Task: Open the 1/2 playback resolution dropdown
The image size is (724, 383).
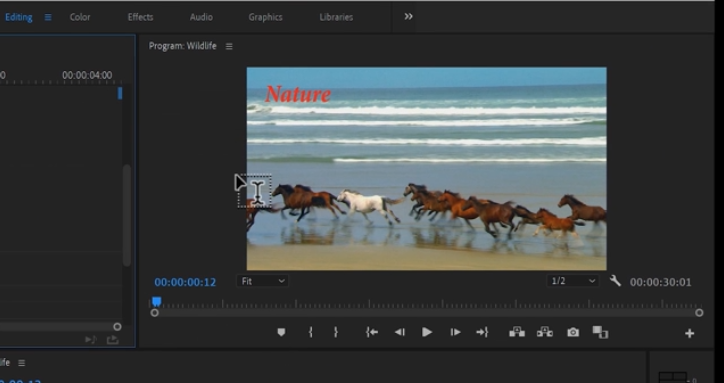Action: click(x=573, y=281)
